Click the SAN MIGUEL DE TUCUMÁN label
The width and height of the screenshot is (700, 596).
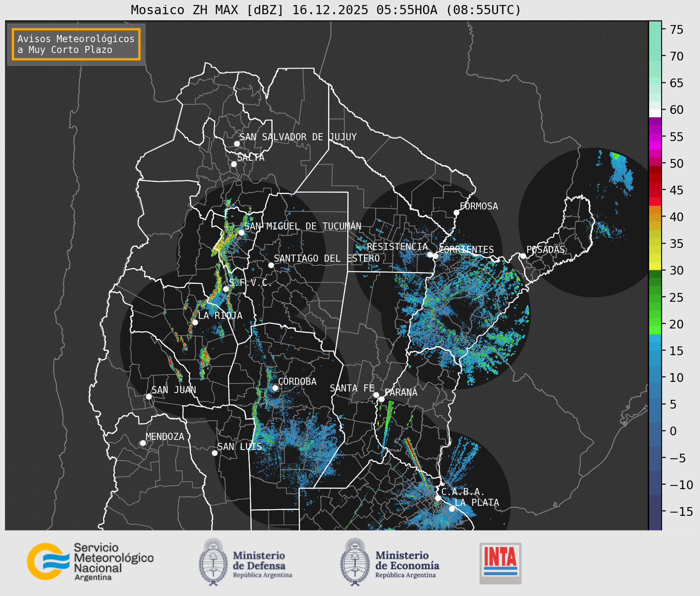coord(303,226)
